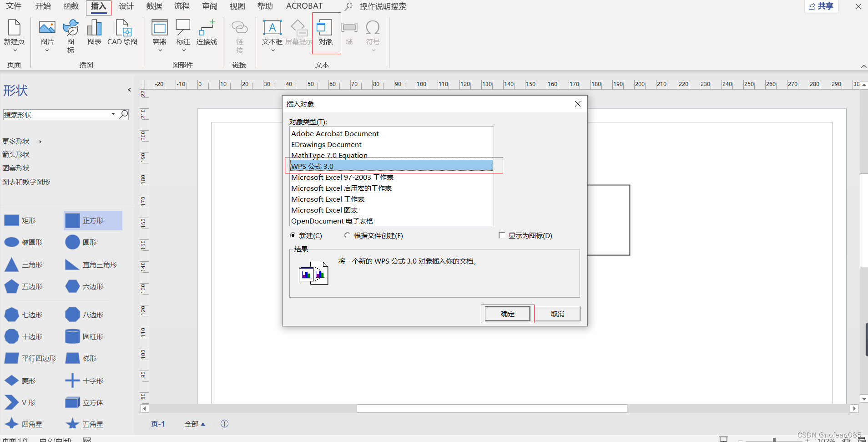Expand the 文本框 dropdown arrow
This screenshot has width=868, height=442.
tap(273, 50)
